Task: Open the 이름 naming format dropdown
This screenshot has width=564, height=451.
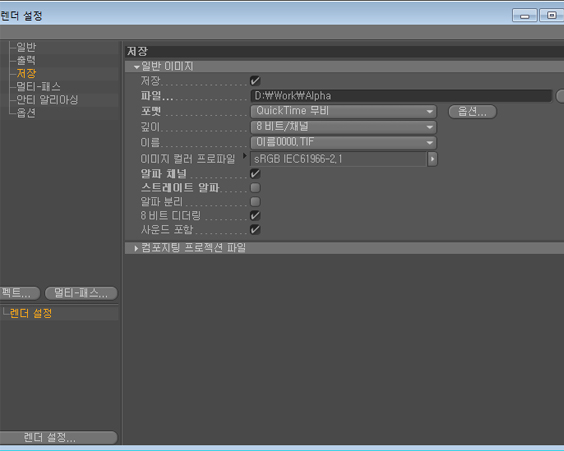Action: coord(344,142)
